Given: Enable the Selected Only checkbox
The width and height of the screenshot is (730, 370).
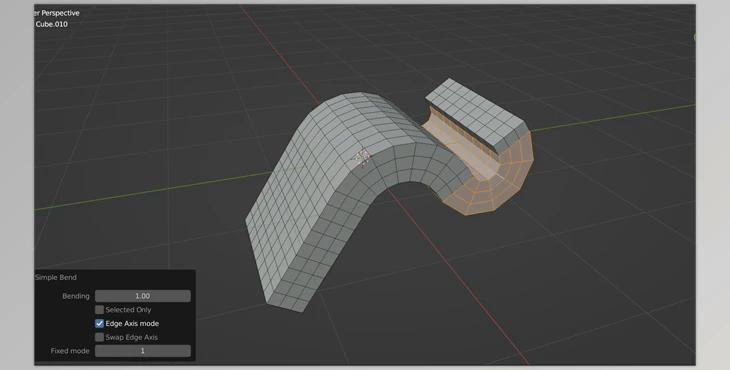Looking at the screenshot, I should coord(100,309).
